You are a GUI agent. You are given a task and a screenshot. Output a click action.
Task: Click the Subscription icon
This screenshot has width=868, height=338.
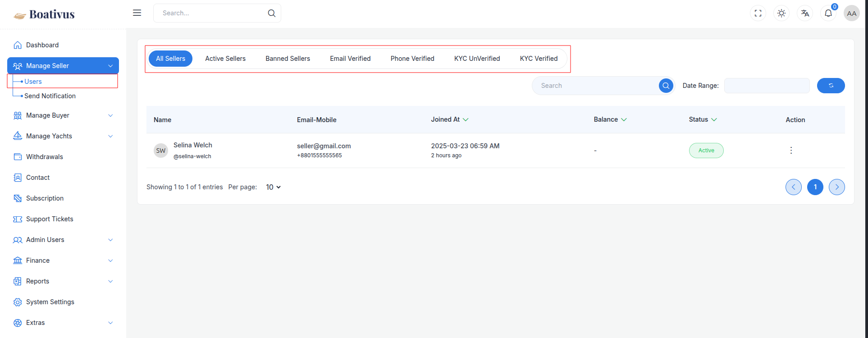pos(18,198)
